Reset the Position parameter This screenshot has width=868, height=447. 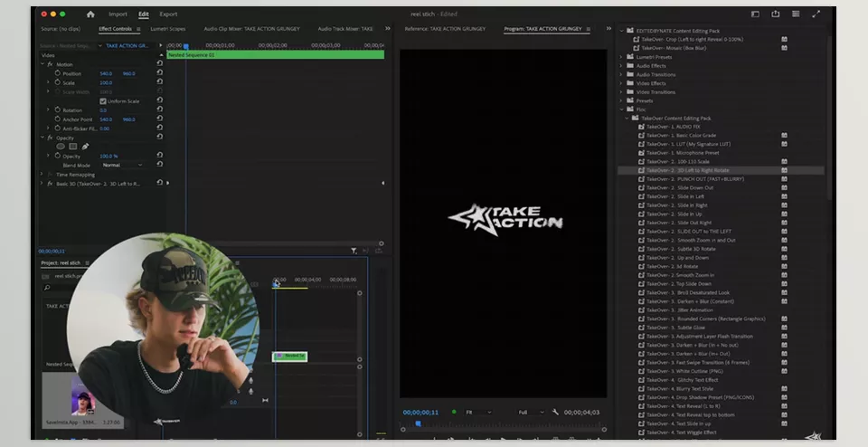point(159,73)
